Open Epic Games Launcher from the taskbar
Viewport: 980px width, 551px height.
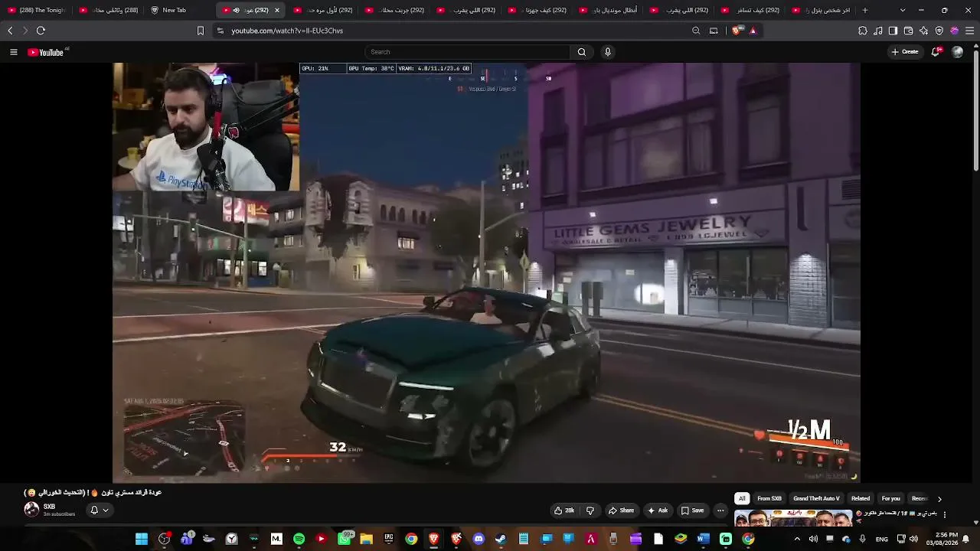tap(389, 539)
